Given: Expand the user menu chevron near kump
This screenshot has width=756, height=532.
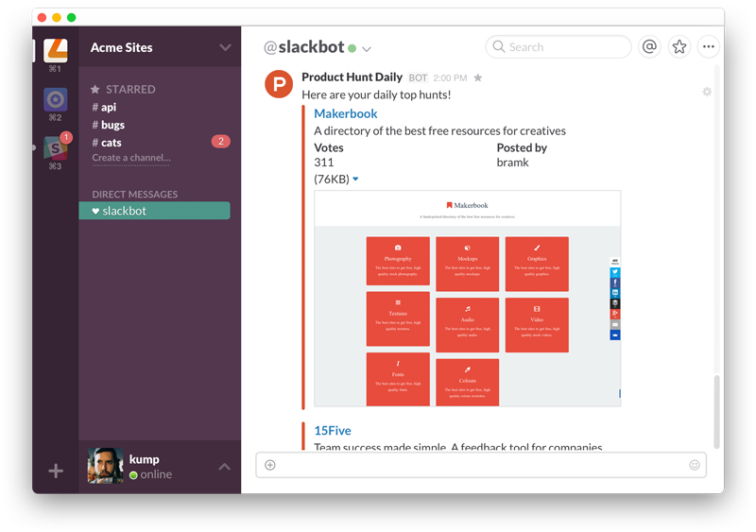Looking at the screenshot, I should (x=224, y=467).
